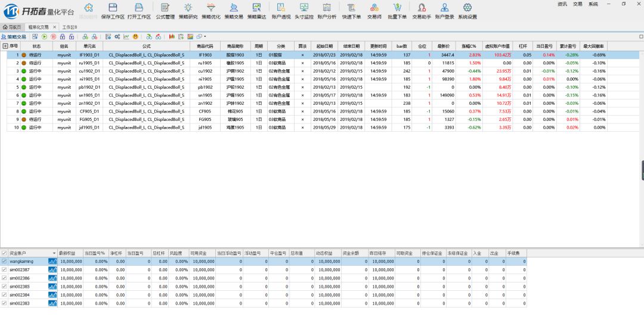Click the smiley face icon in toolbar
Viewport: 644px width, 323px height.
point(135,36)
